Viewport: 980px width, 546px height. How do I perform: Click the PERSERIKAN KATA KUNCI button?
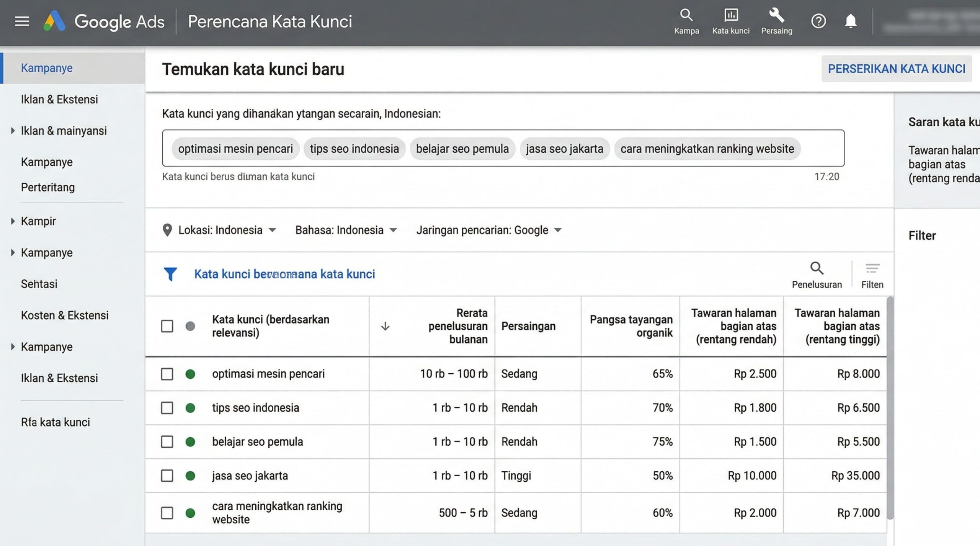pyautogui.click(x=897, y=69)
